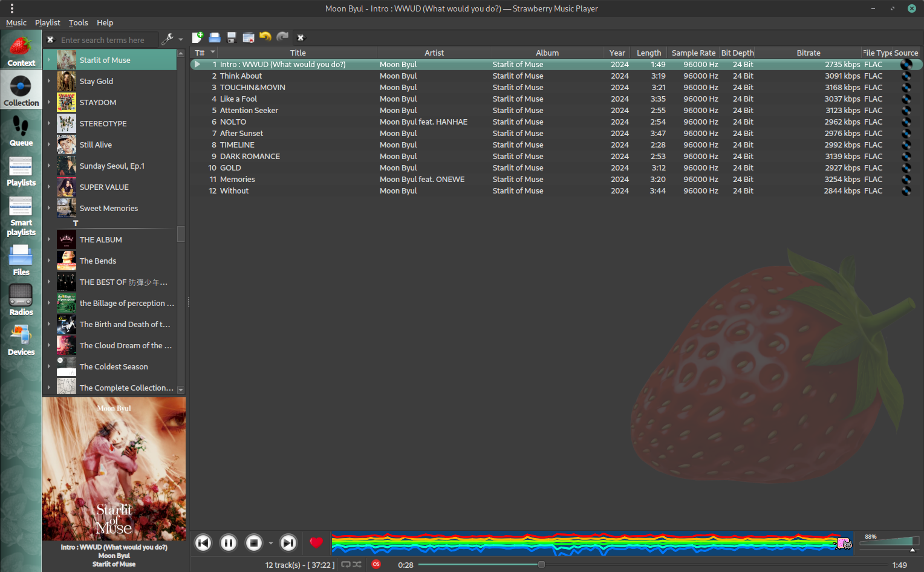
Task: Click the new playlist icon
Action: [197, 37]
